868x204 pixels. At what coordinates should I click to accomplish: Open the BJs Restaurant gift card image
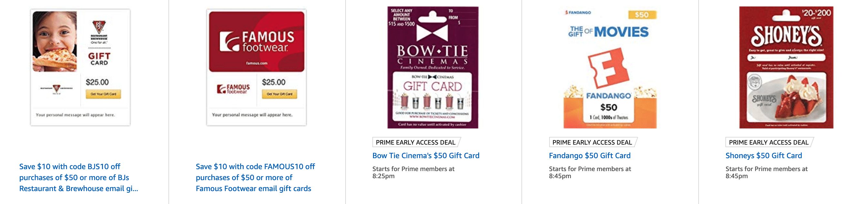coord(80,67)
